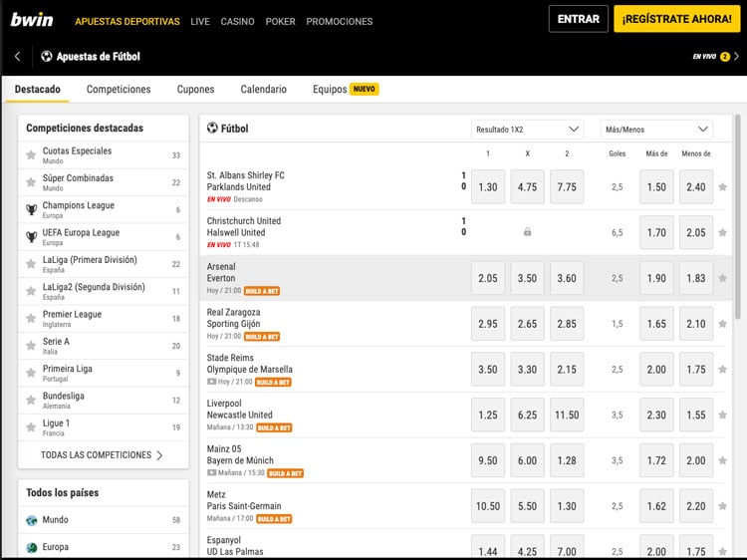Mark Liverpool vs Newcastle match as favorite
Viewport: 747px width, 560px height.
[723, 415]
